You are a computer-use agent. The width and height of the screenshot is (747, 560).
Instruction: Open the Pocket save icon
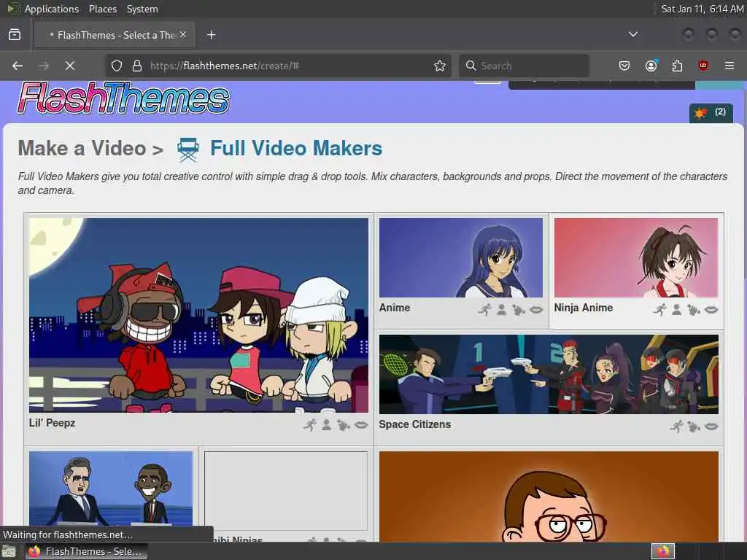pos(624,66)
